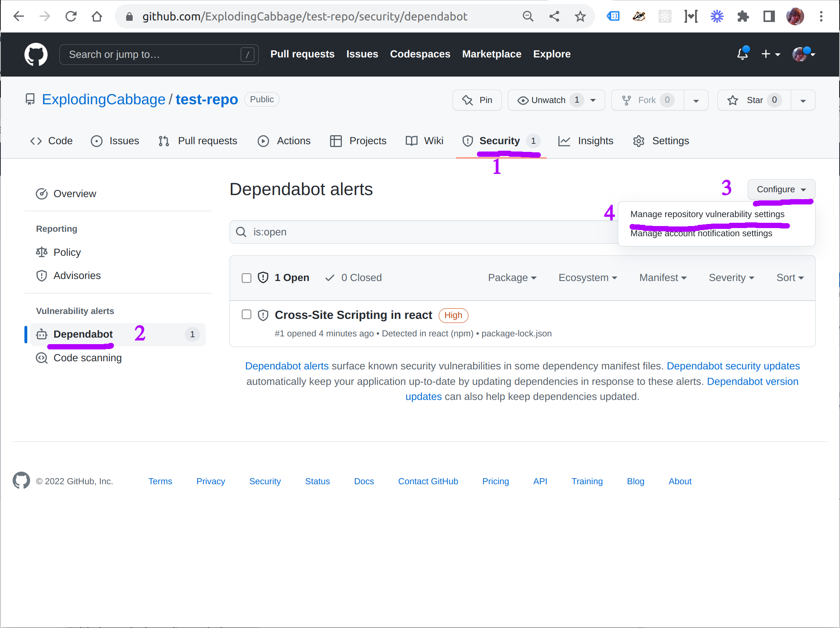Open Code scanning in sidebar
The width and height of the screenshot is (840, 628).
pos(87,358)
